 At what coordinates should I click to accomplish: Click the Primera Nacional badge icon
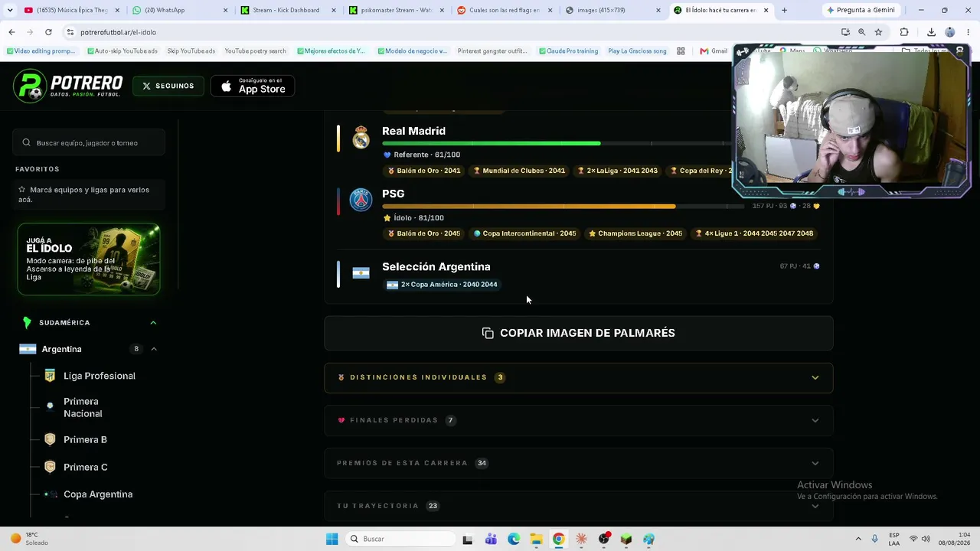coord(50,406)
